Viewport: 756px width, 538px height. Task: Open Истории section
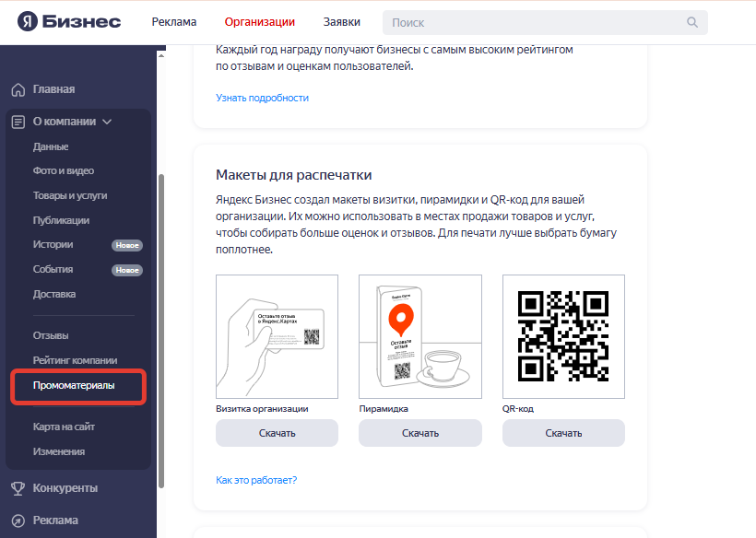[x=53, y=244]
